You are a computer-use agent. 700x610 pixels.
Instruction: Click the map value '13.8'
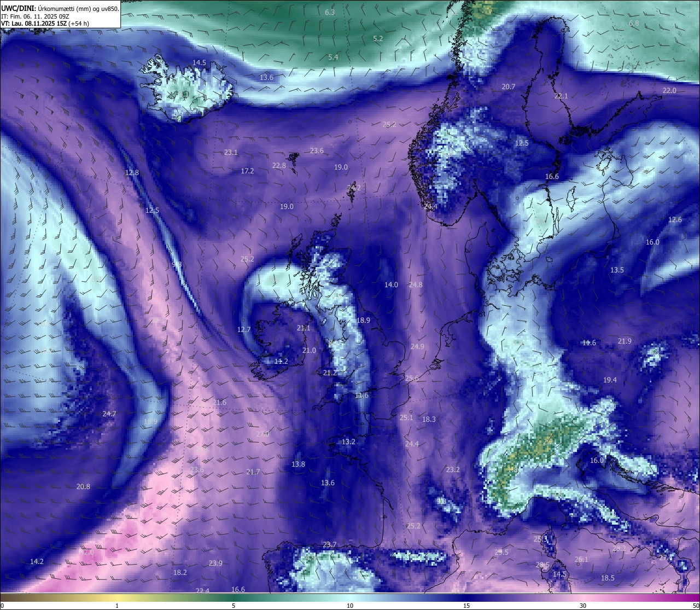(298, 464)
